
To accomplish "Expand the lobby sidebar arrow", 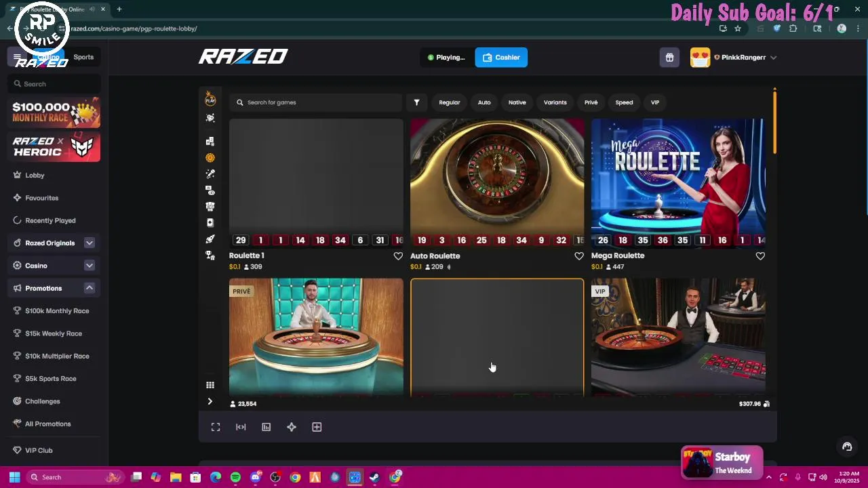I will coord(210,401).
